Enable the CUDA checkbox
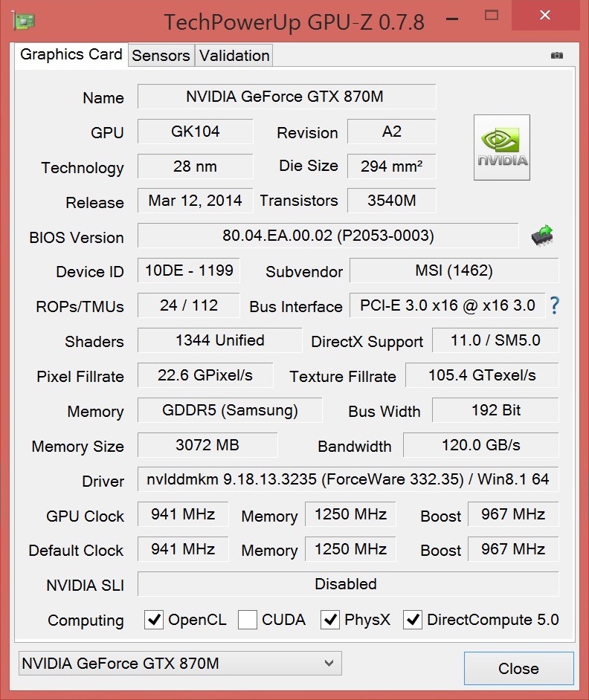This screenshot has width=589, height=700. coord(248,620)
